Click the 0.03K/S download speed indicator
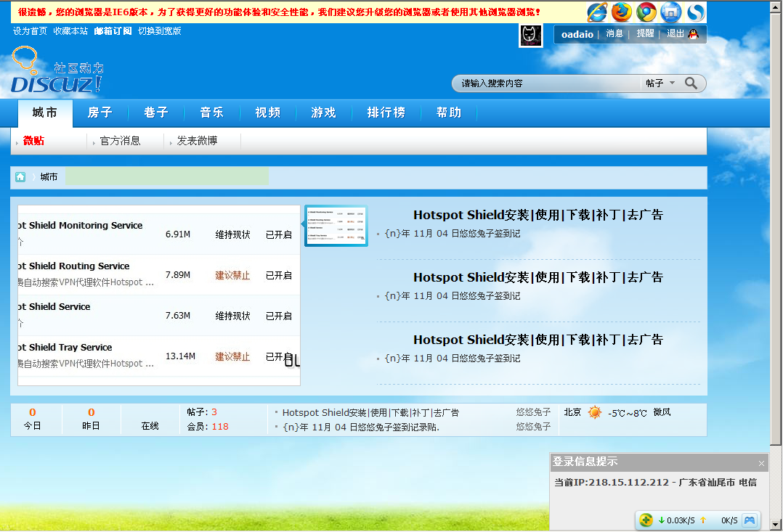 click(676, 520)
